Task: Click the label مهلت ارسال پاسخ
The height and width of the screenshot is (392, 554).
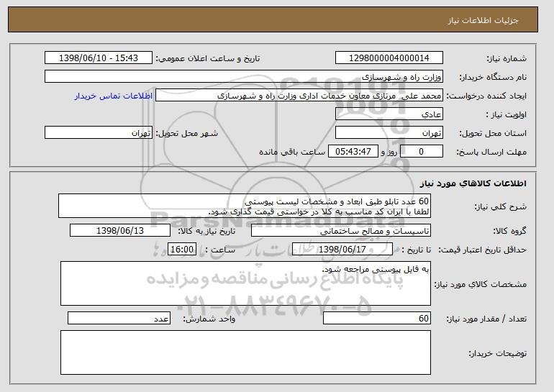Action: (x=491, y=152)
